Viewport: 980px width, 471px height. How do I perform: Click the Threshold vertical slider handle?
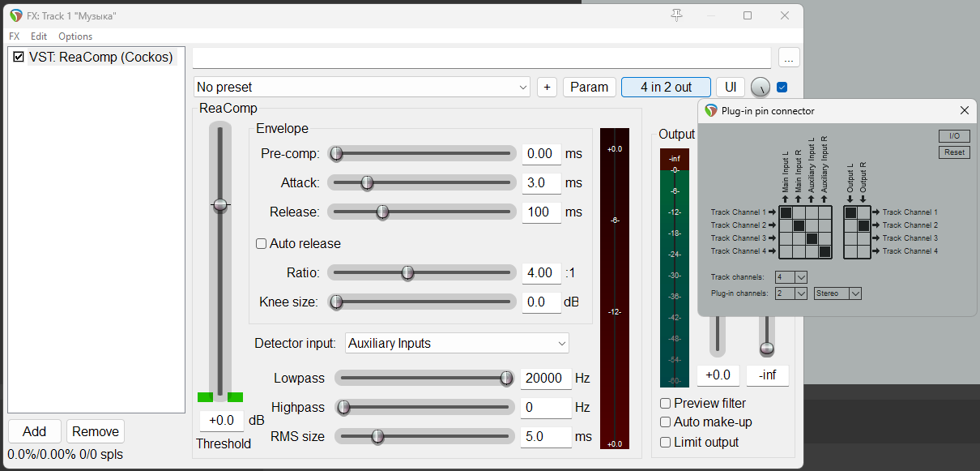(219, 205)
